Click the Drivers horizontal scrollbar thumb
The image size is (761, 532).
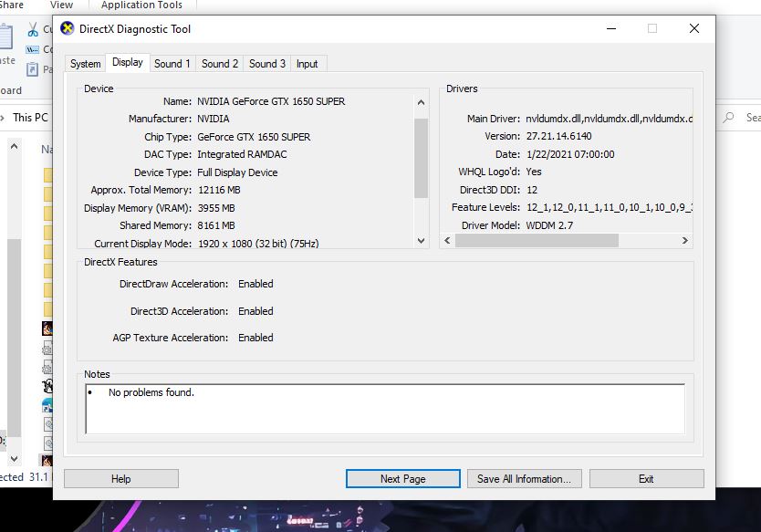pyautogui.click(x=537, y=241)
